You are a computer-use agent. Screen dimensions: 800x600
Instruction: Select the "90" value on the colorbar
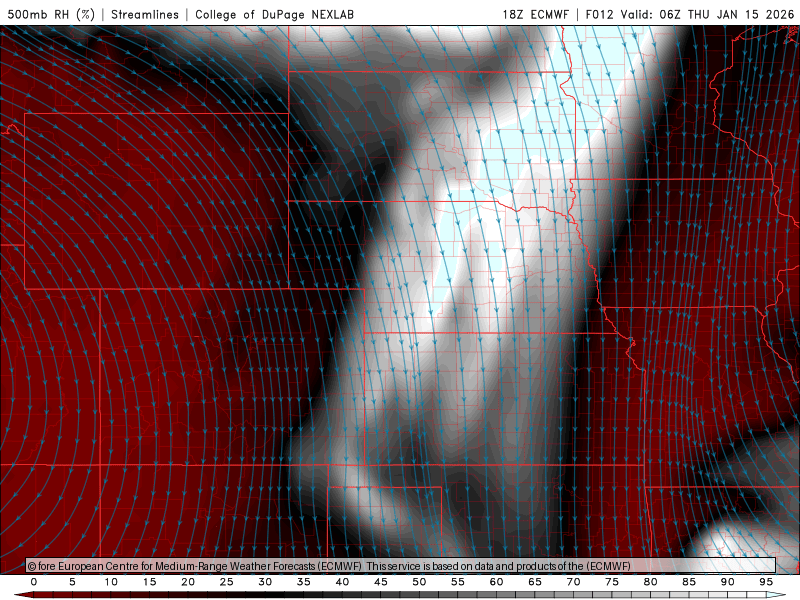click(x=727, y=582)
